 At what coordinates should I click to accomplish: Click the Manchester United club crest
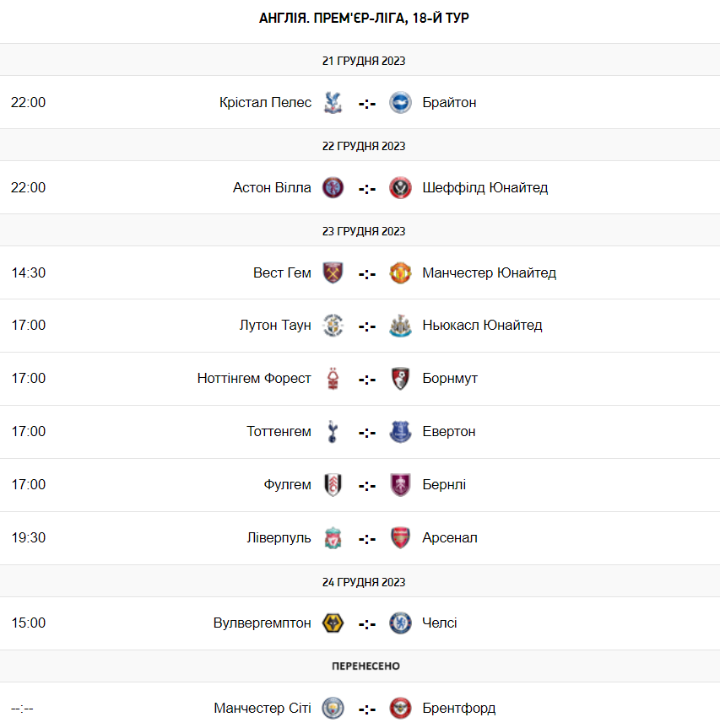point(400,273)
